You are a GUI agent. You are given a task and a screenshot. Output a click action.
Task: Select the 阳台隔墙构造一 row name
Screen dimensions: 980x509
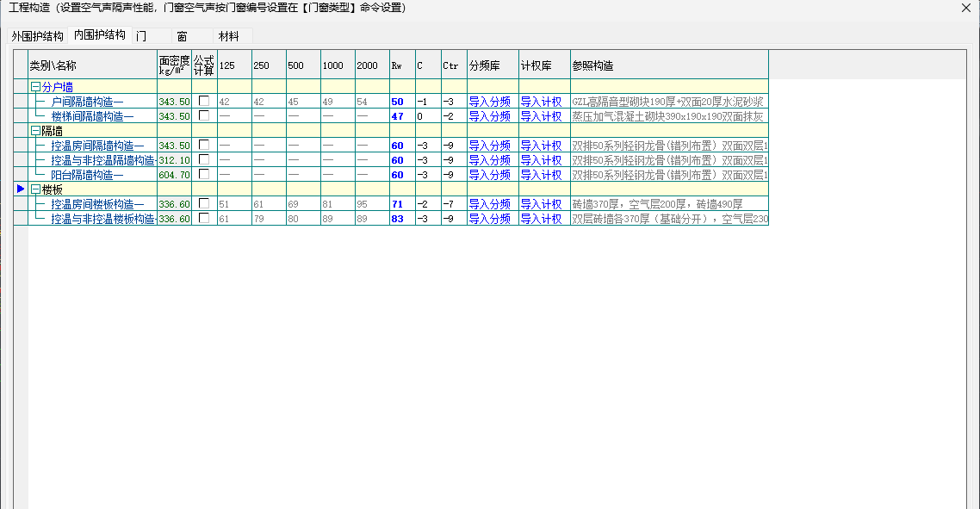click(x=87, y=175)
